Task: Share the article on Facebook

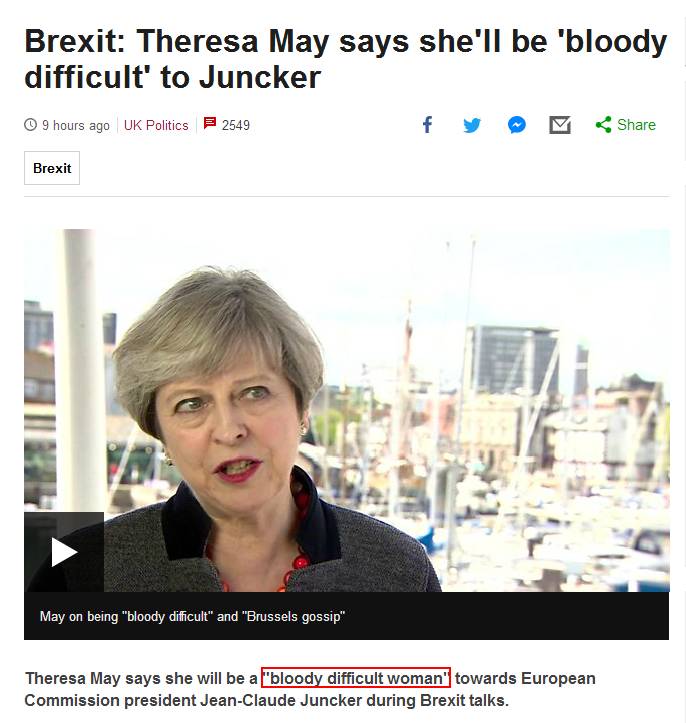Action: [427, 125]
